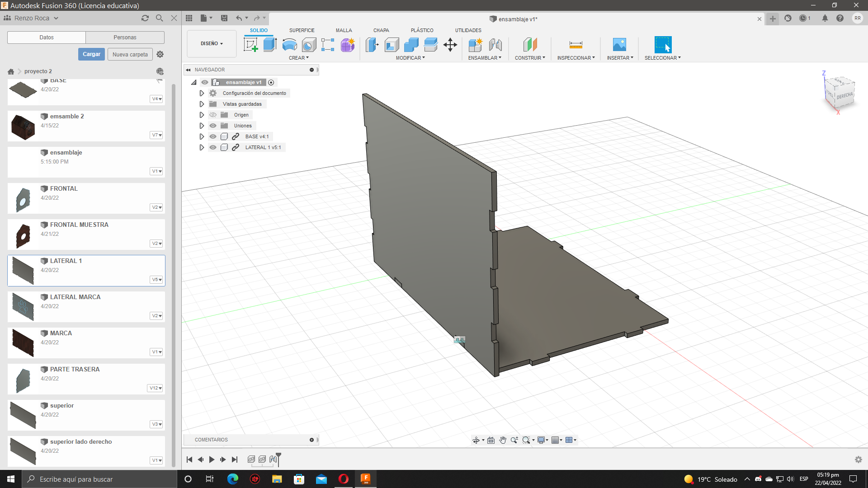Show the Origen folder
The height and width of the screenshot is (488, 868).
tap(213, 115)
